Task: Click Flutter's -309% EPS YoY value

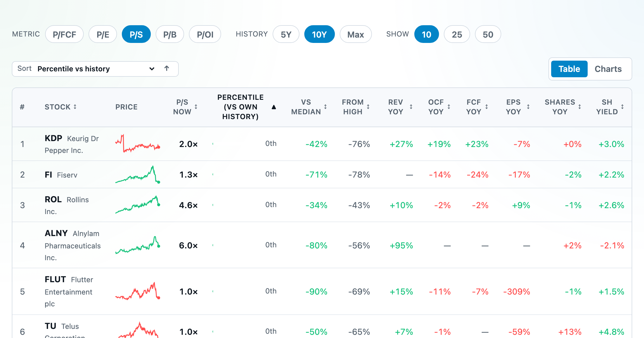Action: pyautogui.click(x=517, y=292)
